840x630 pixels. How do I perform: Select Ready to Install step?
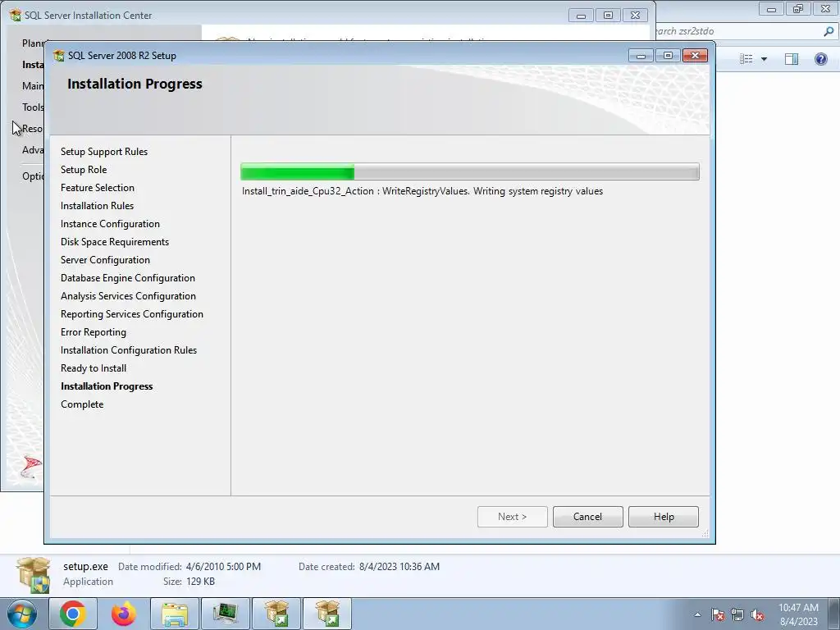tap(94, 368)
